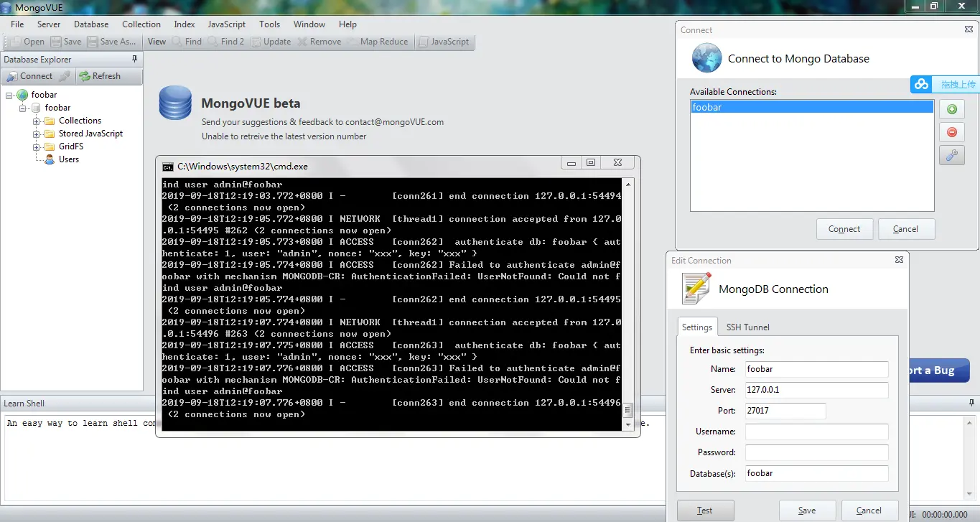Click the Find toolbar button
The height and width of the screenshot is (522, 980).
coord(187,42)
